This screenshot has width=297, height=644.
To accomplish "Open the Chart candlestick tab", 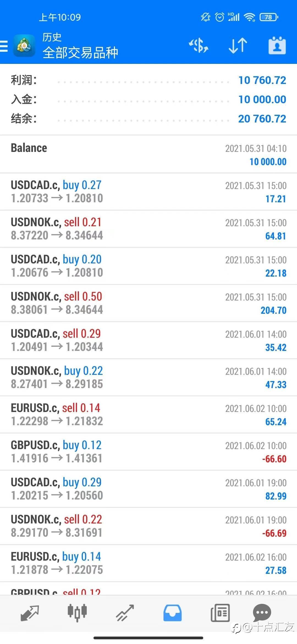I will 77,613.
